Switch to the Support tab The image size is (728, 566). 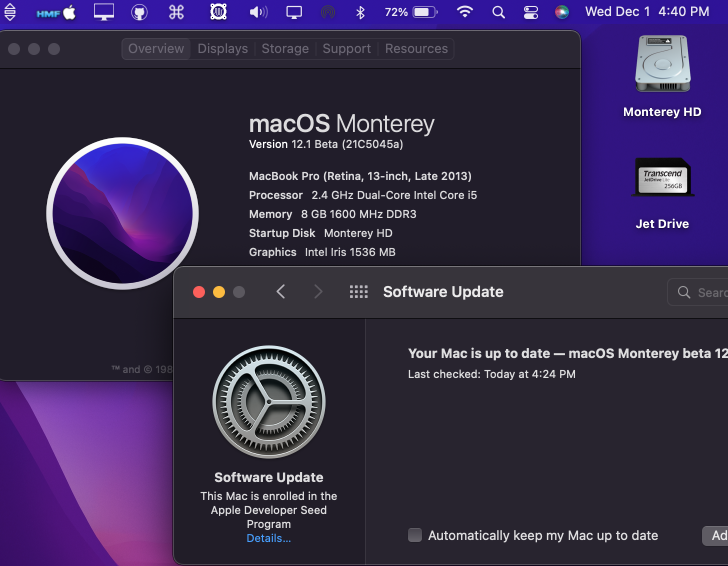(x=346, y=49)
